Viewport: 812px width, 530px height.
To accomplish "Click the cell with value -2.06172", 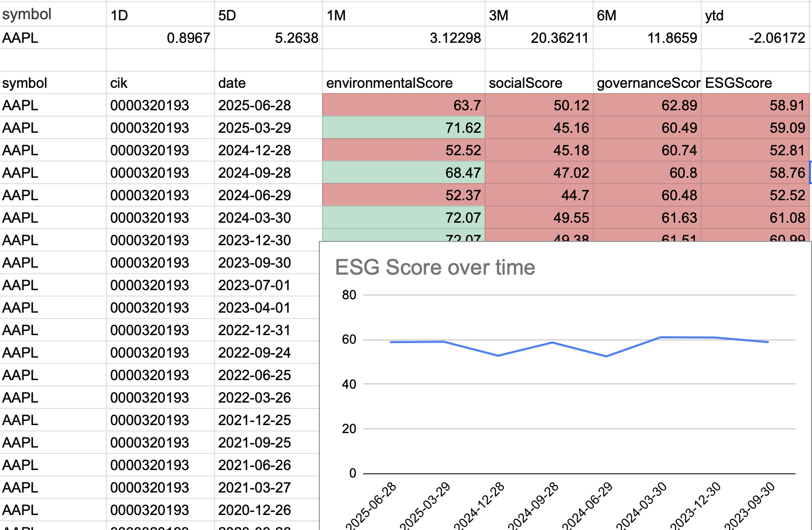I will [755, 38].
